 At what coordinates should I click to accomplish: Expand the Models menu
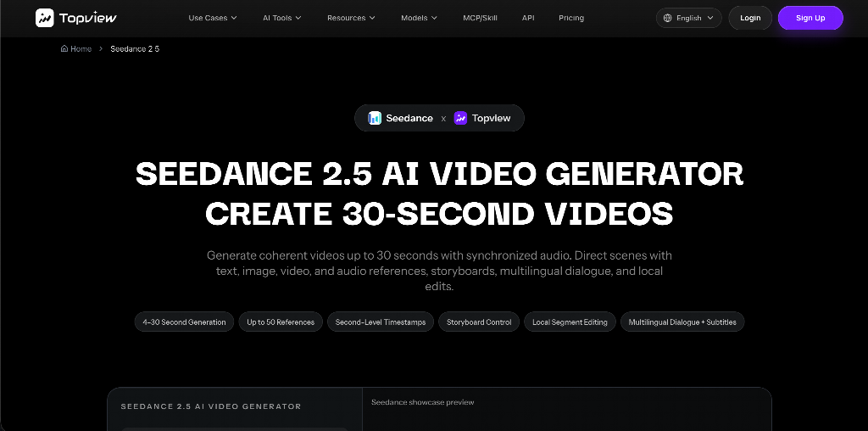click(x=419, y=18)
